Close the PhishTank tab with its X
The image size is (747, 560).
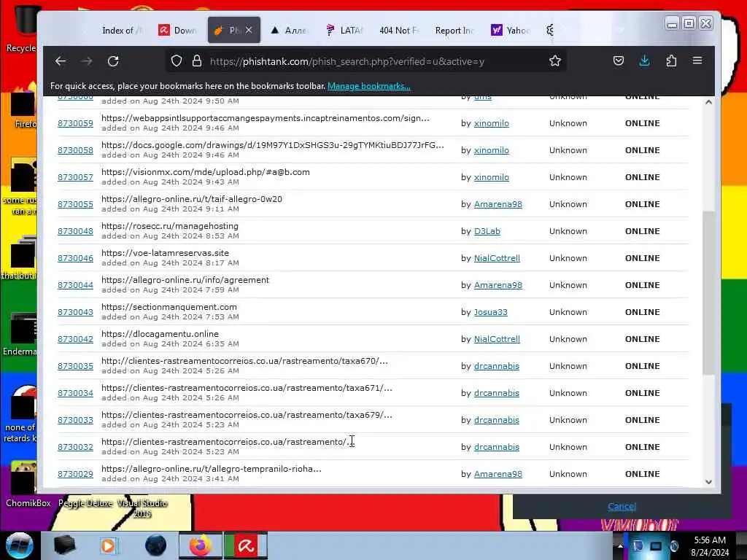click(249, 30)
